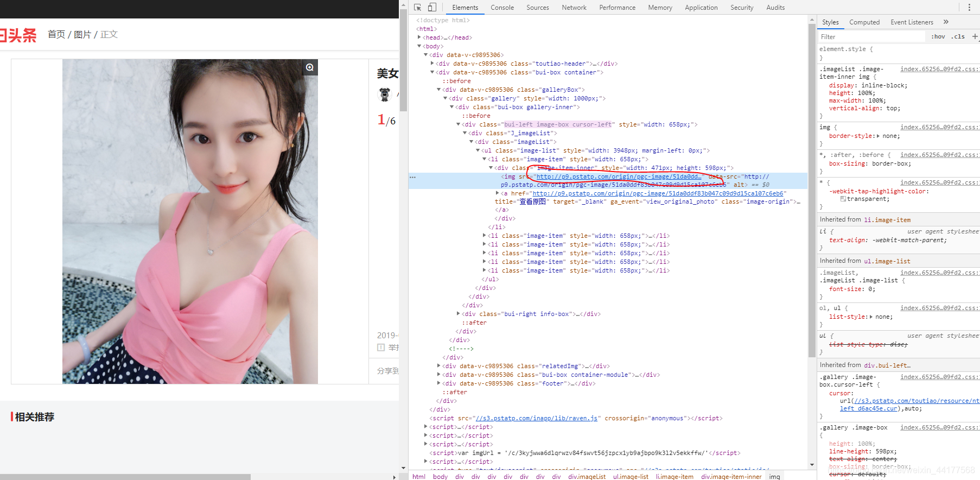Expand the toutiao-header div node
Viewport: 980px width, 480px height.
click(x=432, y=64)
